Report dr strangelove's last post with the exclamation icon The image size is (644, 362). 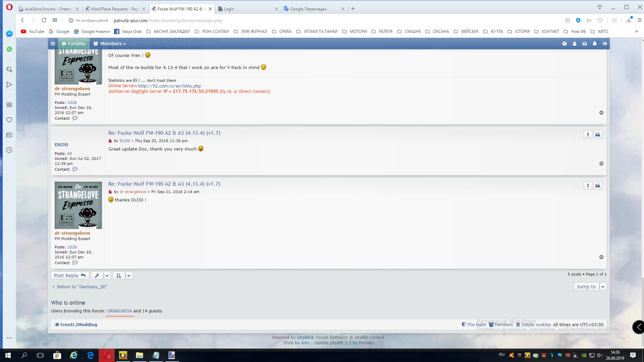[588, 186]
